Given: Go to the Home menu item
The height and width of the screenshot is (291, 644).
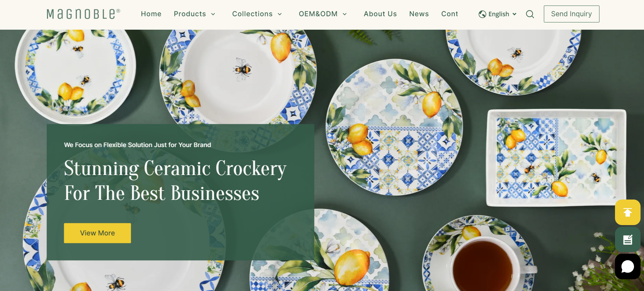Looking at the screenshot, I should (151, 14).
